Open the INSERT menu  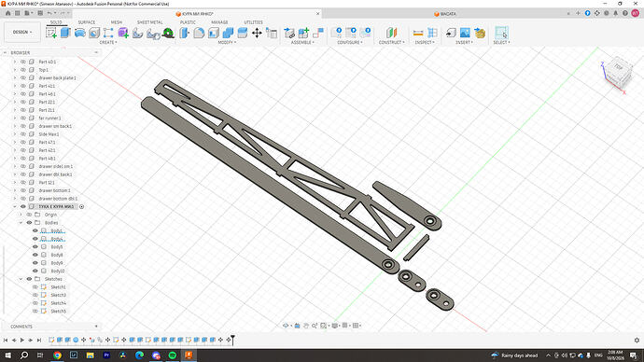pyautogui.click(x=464, y=42)
